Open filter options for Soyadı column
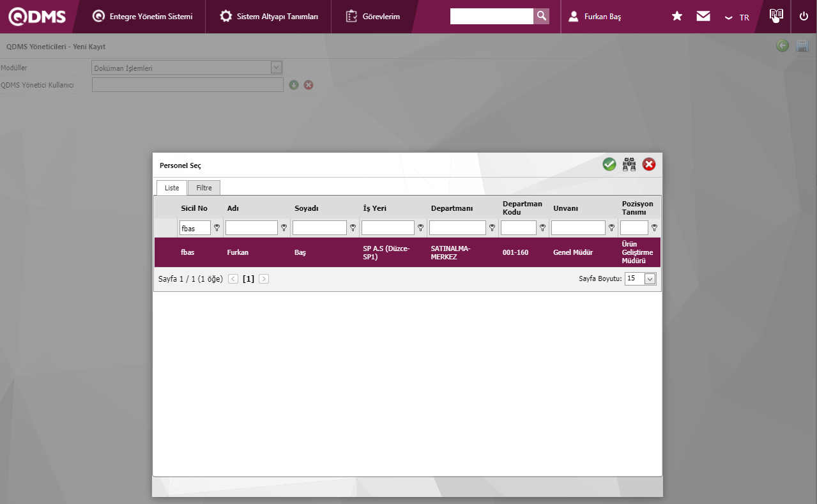Viewport: 817px width, 504px height. click(353, 228)
